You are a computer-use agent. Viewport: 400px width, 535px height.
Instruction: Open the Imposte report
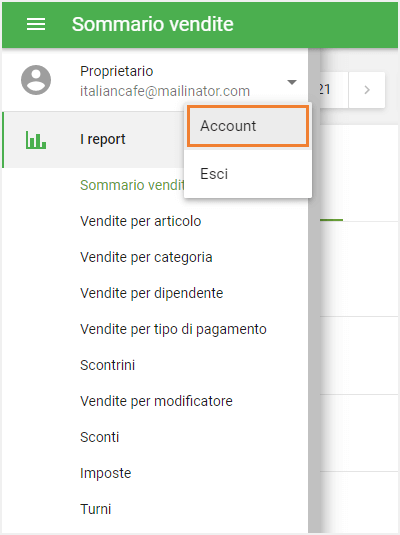point(106,473)
